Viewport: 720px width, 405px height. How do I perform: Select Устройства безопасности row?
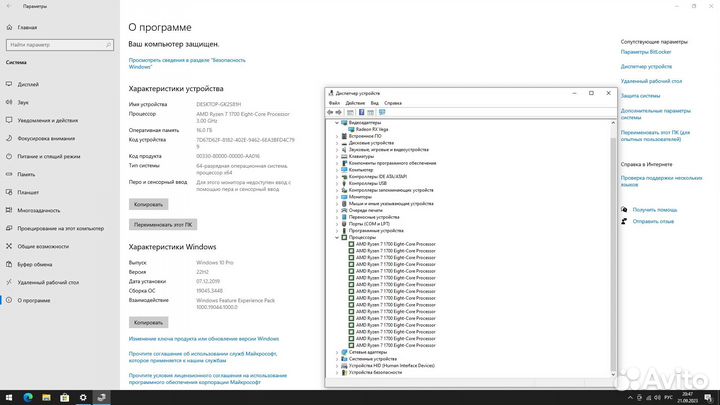375,372
